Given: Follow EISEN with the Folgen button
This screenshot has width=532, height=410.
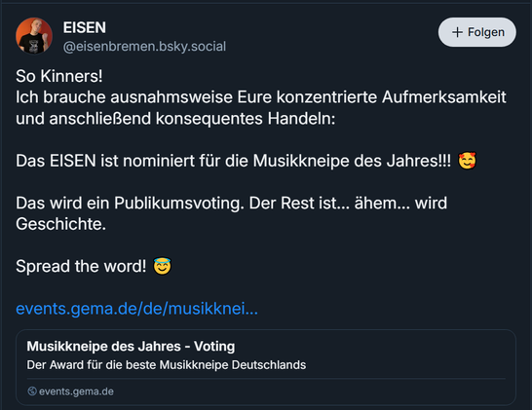Looking at the screenshot, I should pos(477,32).
